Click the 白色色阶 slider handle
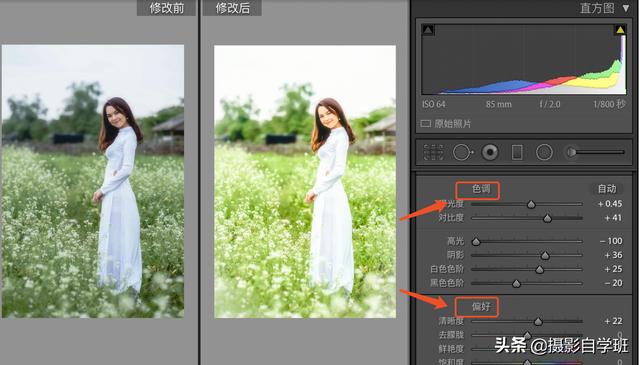640x365 pixels. click(540, 269)
